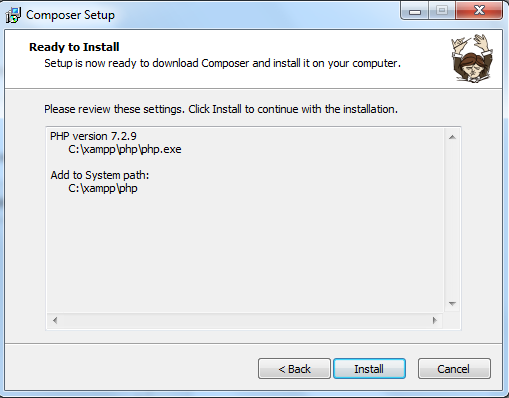Screen dimensions: 509x398
Task: Click the 'Composer Setup' window title text
Action: (x=70, y=15)
